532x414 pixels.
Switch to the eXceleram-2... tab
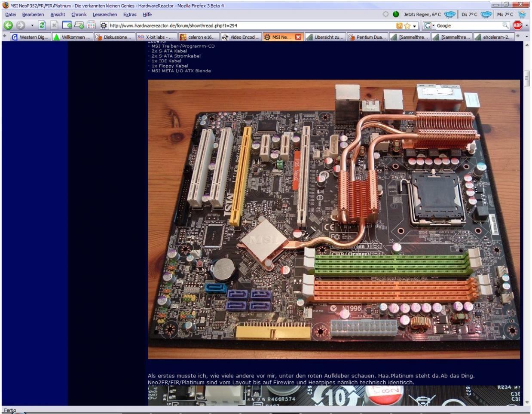(x=493, y=37)
